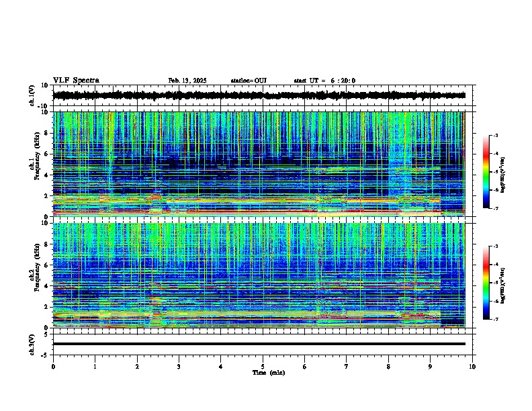Click the "ch.1(V)" waveform axis label

coord(32,95)
